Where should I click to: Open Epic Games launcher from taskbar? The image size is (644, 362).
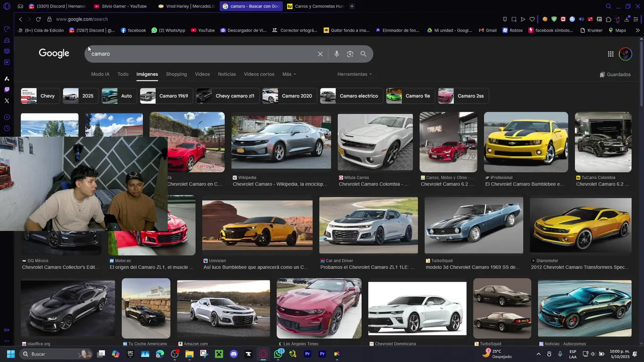pos(130,354)
